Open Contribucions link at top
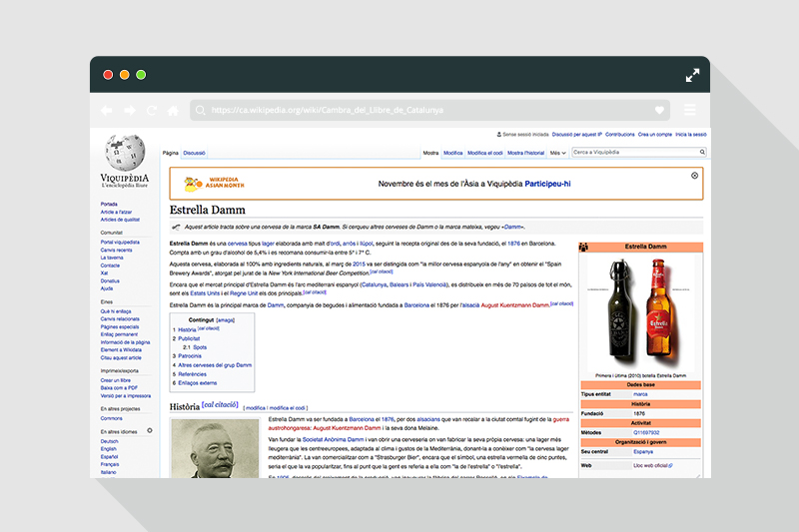This screenshot has width=799, height=532. [619, 135]
